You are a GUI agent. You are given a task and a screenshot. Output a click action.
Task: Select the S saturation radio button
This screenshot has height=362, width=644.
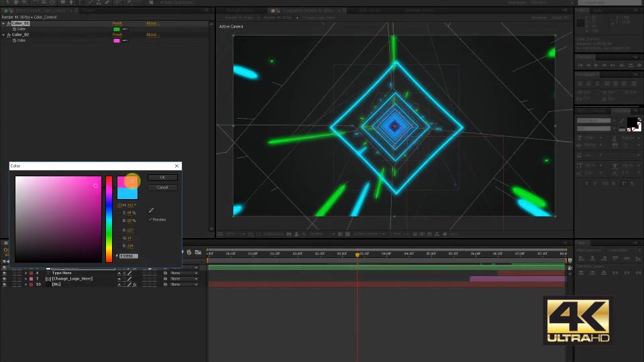click(x=119, y=213)
